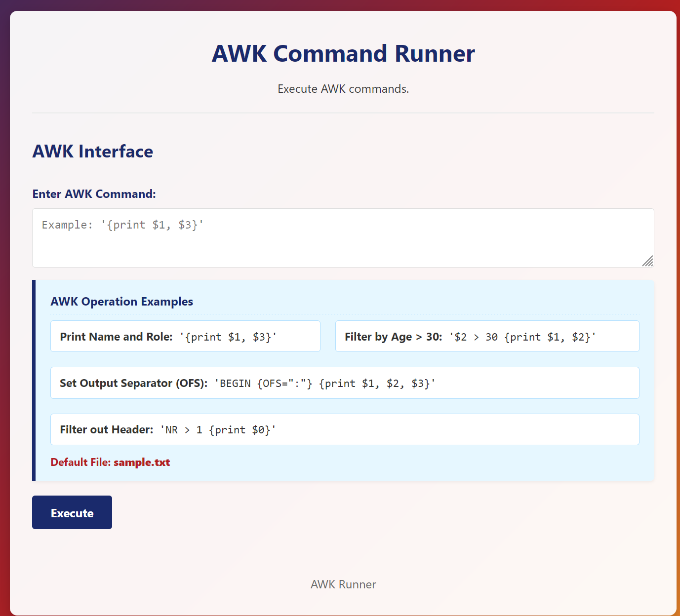Select the 'Filter out Header:' label
The image size is (680, 616).
coord(106,429)
